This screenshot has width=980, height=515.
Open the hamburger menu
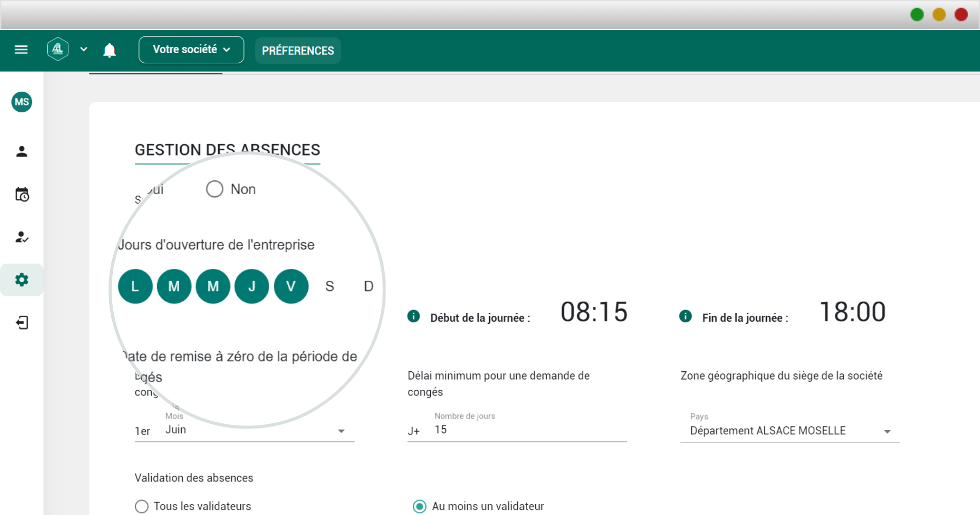click(21, 49)
